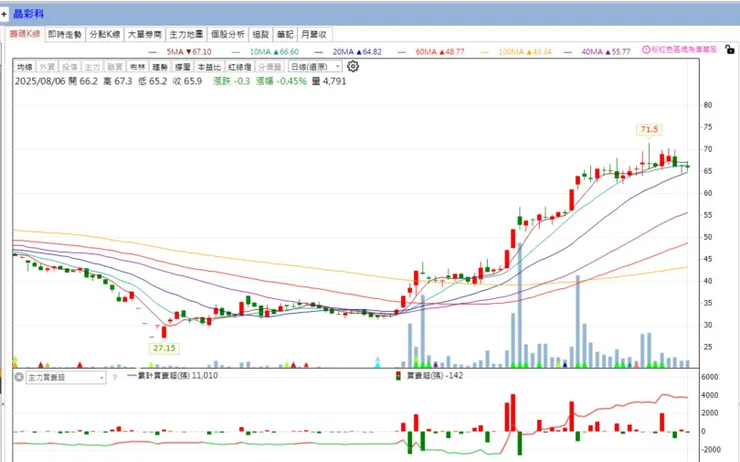Click the plus icon beside 晶彩科
740x462 pixels.
pyautogui.click(x=4, y=14)
